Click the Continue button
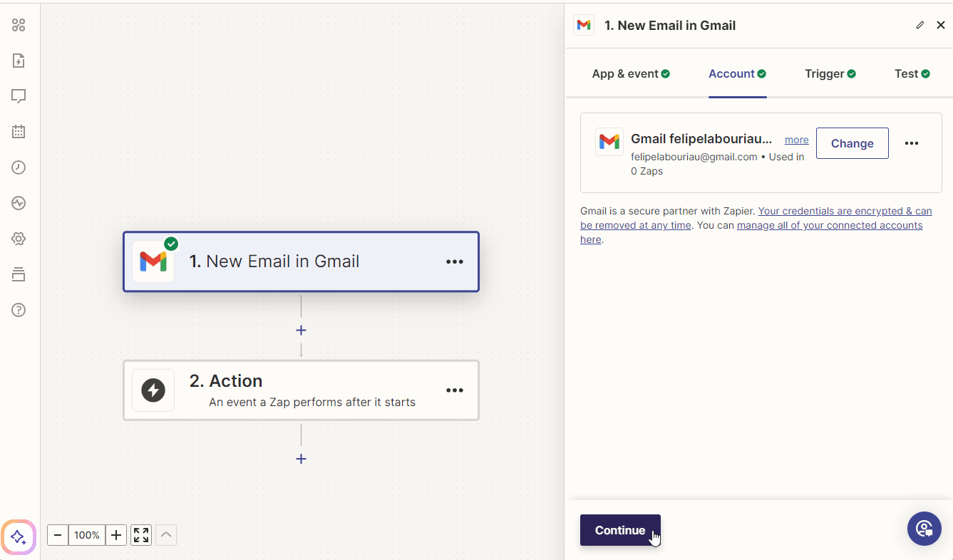 [x=620, y=530]
